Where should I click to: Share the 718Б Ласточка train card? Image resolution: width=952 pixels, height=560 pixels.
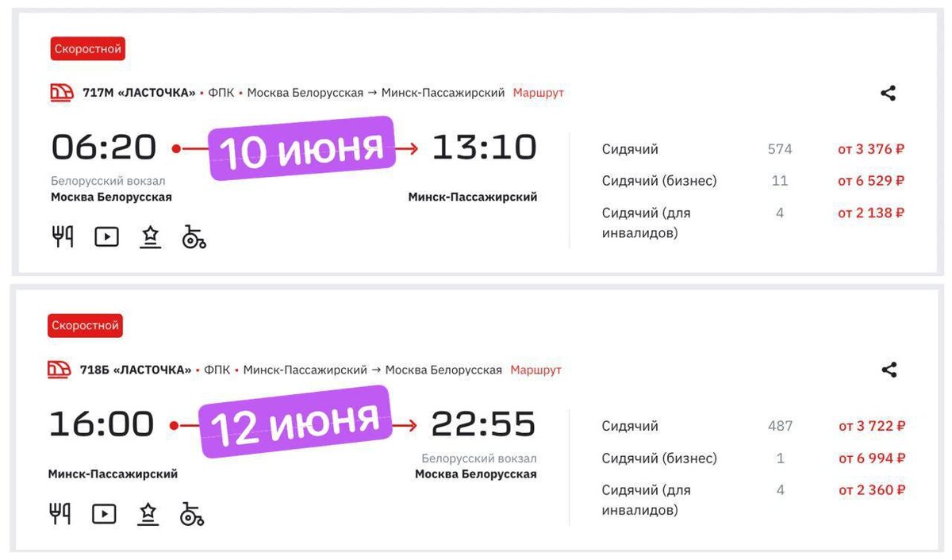point(889,370)
